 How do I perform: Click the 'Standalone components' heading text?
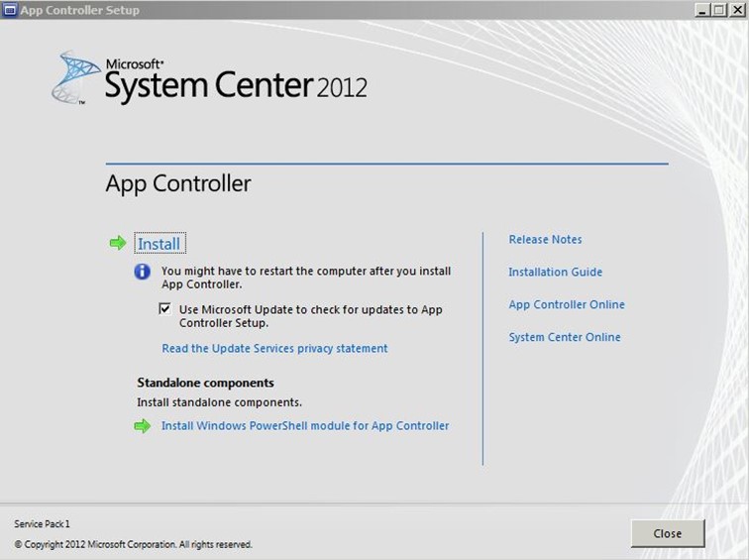[205, 383]
